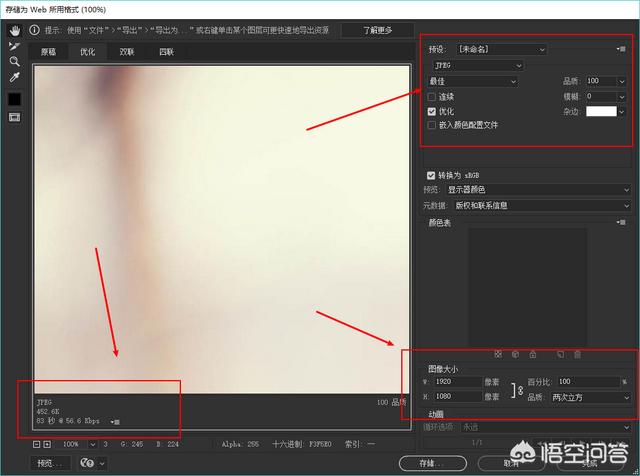Image resolution: width=640 pixels, height=476 pixels.
Task: Select the Eyedropper tool
Action: 14,77
